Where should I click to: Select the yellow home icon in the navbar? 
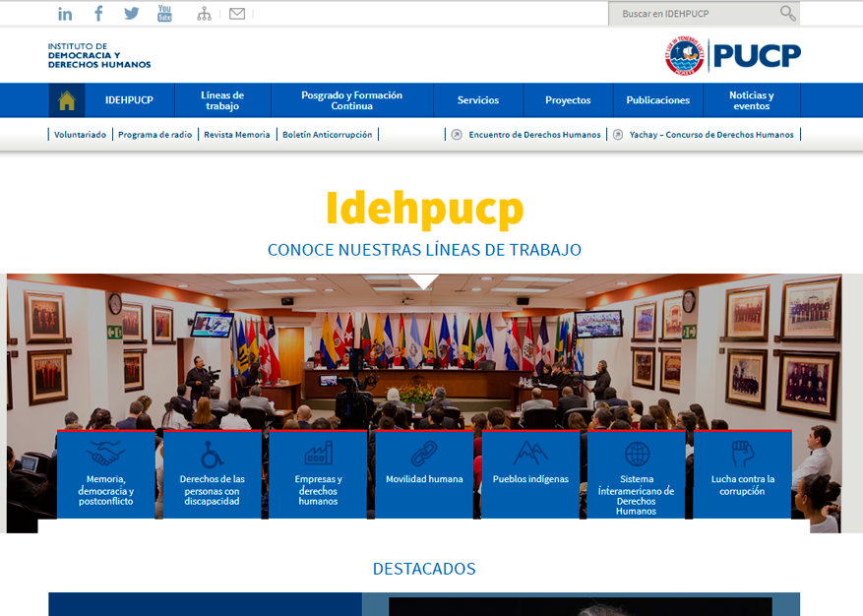67,100
